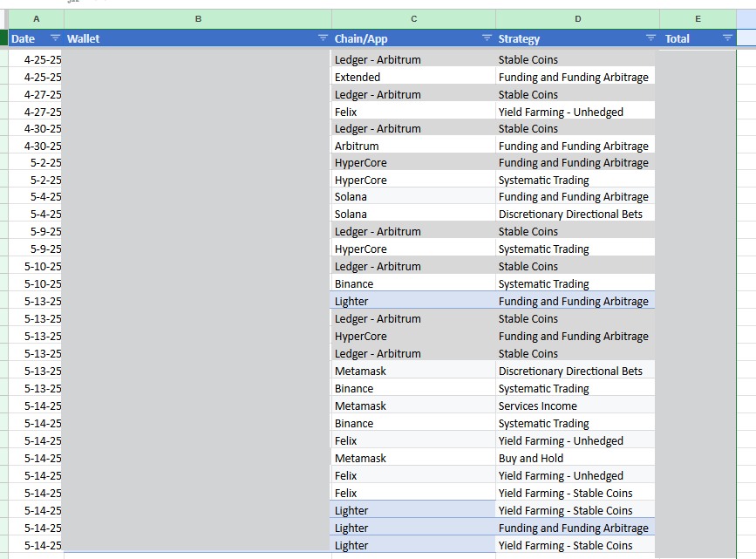This screenshot has width=756, height=559.
Task: Select HyperCore in the 5-2-25 Funding Arbitrage row
Action: 413,163
